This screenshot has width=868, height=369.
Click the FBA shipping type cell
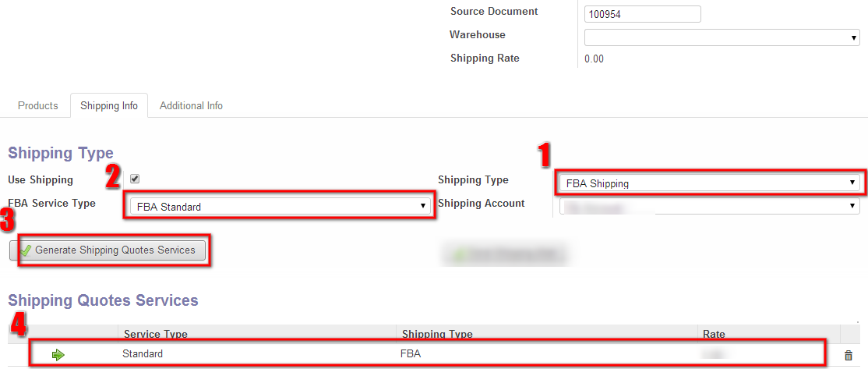point(410,353)
